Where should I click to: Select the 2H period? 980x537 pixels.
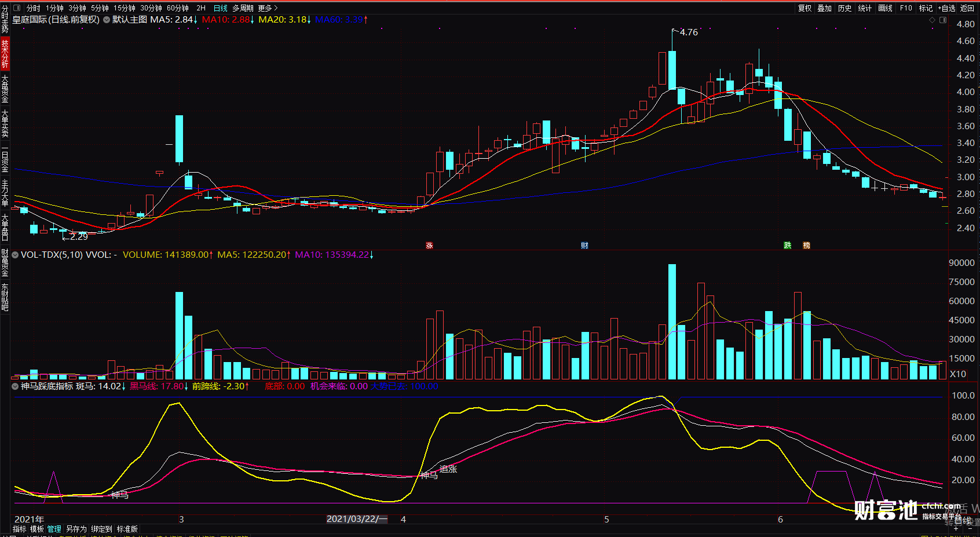(x=201, y=8)
